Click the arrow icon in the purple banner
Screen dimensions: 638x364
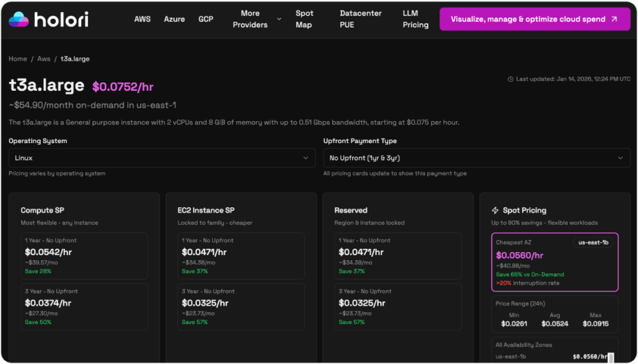(614, 19)
